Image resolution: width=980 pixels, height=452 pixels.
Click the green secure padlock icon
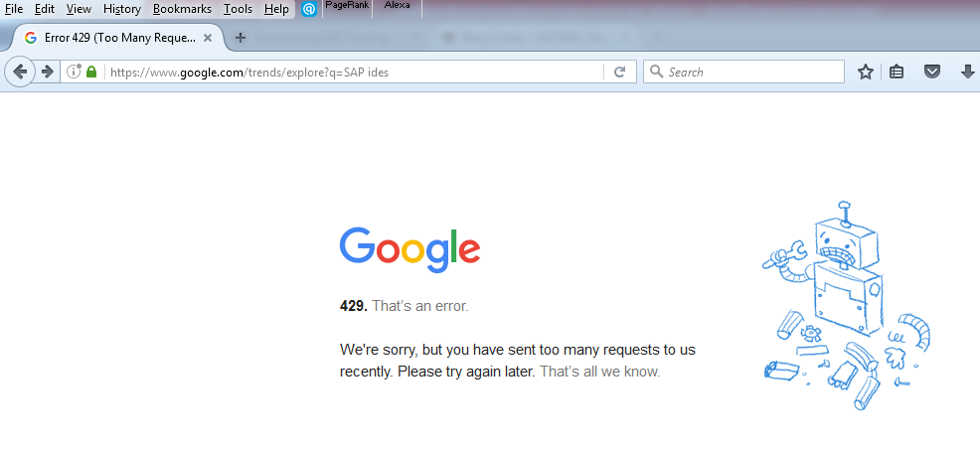click(91, 72)
